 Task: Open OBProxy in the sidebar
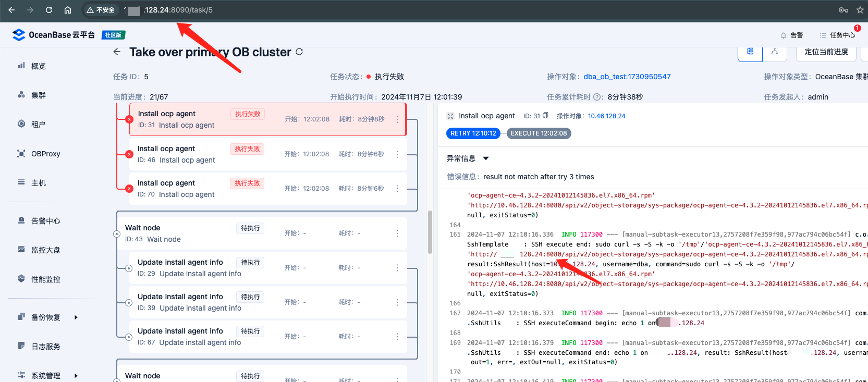point(46,154)
